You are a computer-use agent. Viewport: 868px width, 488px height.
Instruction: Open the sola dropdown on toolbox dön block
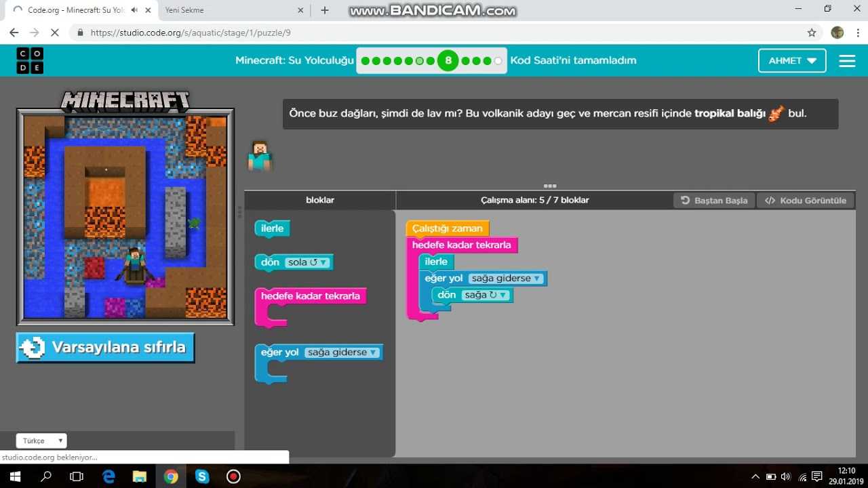point(307,262)
